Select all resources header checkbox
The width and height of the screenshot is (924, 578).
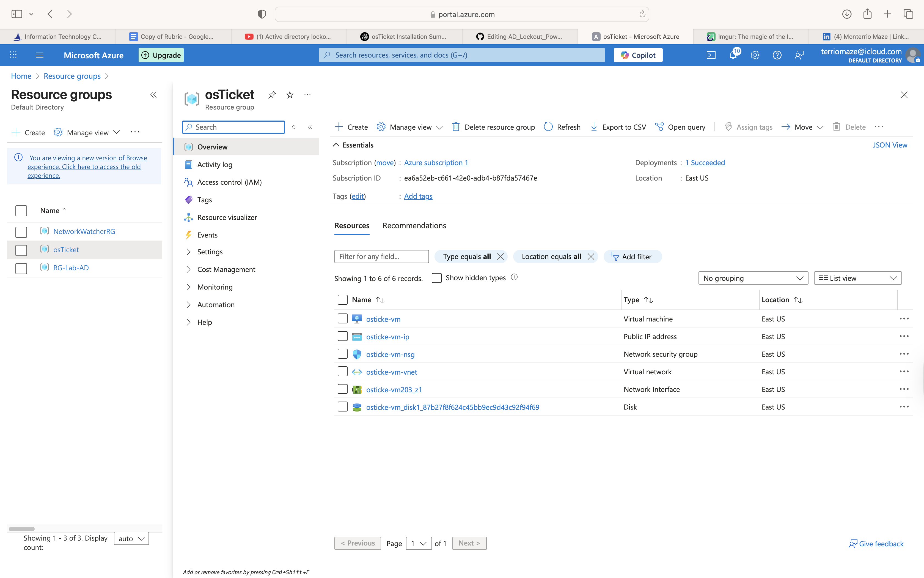(342, 300)
